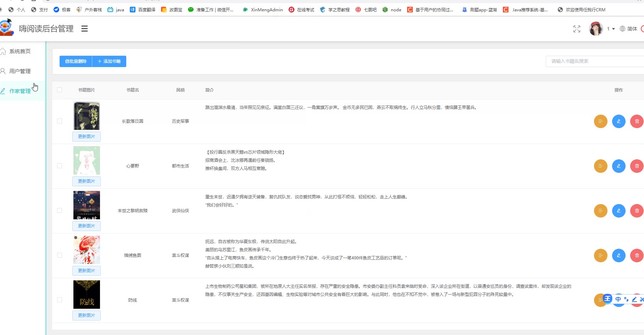
Task: Tick the checkbox for 长歌落日圆 row
Action: (x=60, y=121)
